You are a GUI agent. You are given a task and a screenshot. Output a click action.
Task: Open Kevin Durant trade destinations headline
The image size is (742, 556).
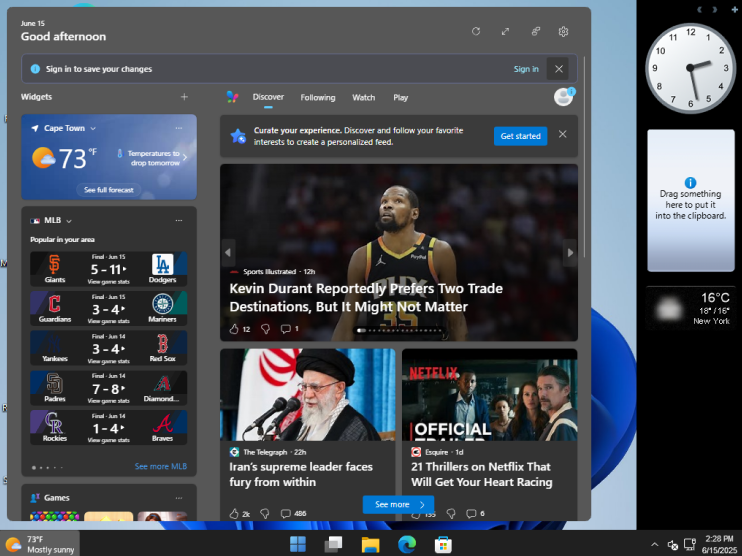tap(366, 298)
